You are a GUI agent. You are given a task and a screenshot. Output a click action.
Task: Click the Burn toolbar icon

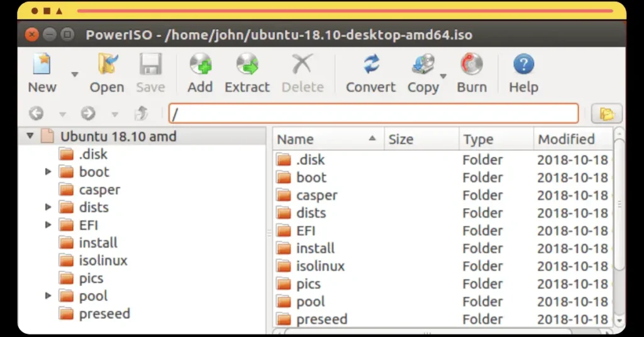pyautogui.click(x=472, y=64)
